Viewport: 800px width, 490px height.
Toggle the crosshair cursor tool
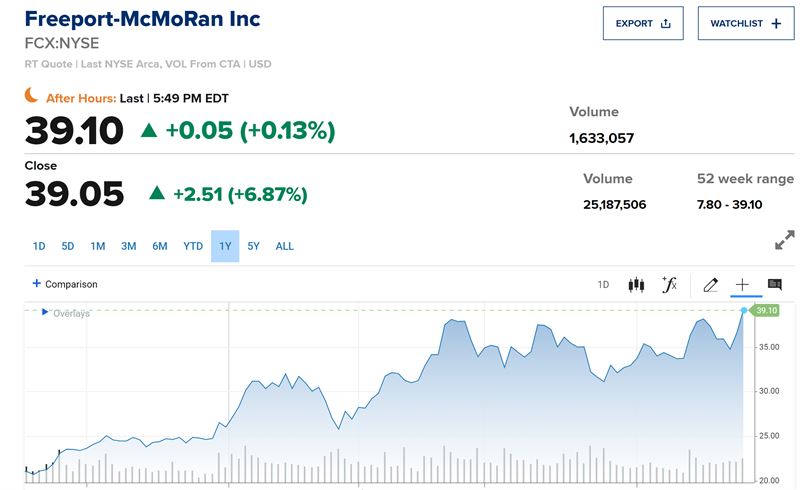tap(742, 285)
